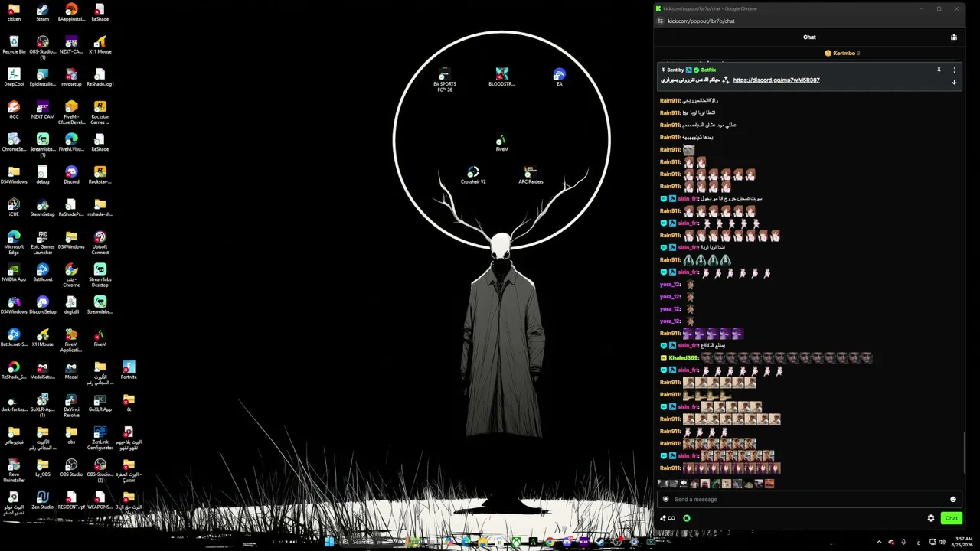Open the Battle.net desktop shortcut
Viewport: 980px width, 551px height.
[x=43, y=272]
